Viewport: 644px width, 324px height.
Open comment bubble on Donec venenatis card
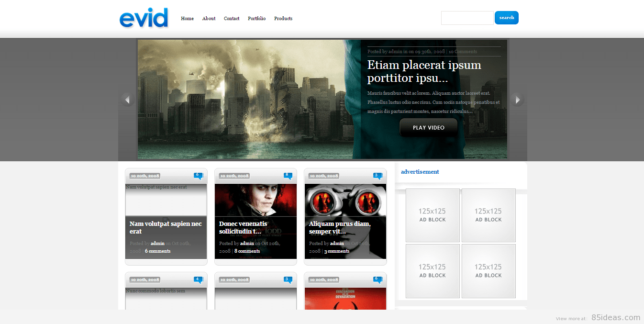(x=288, y=176)
